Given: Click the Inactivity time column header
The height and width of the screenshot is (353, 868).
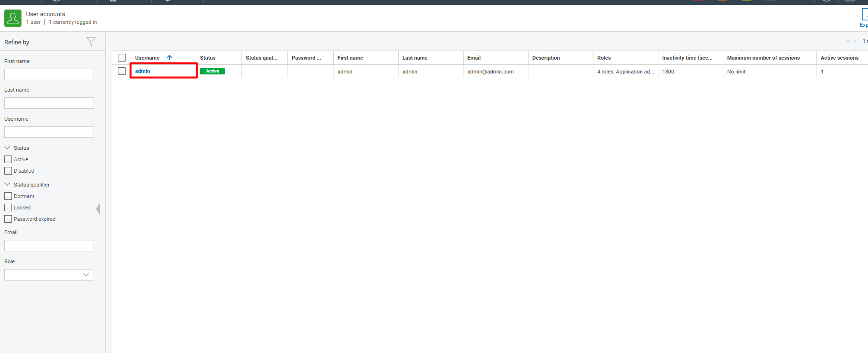Looking at the screenshot, I should coord(690,58).
